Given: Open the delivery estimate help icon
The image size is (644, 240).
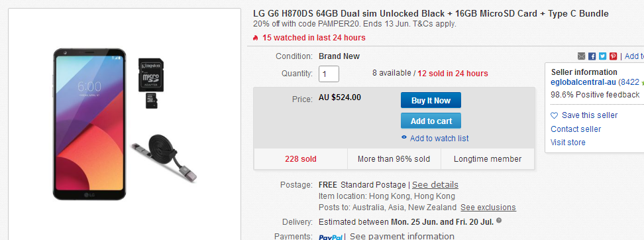Looking at the screenshot, I should pos(499,221).
